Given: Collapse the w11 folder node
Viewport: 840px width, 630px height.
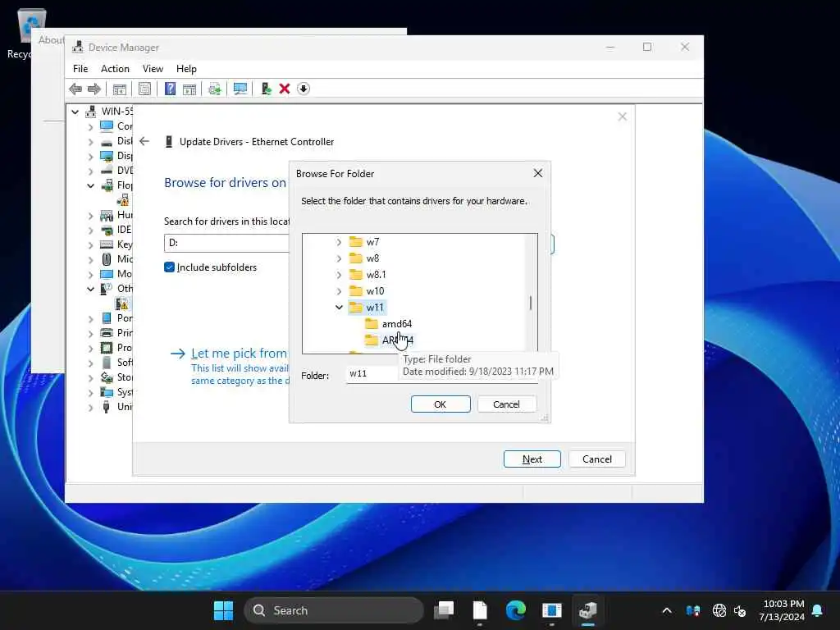Looking at the screenshot, I should tap(339, 308).
